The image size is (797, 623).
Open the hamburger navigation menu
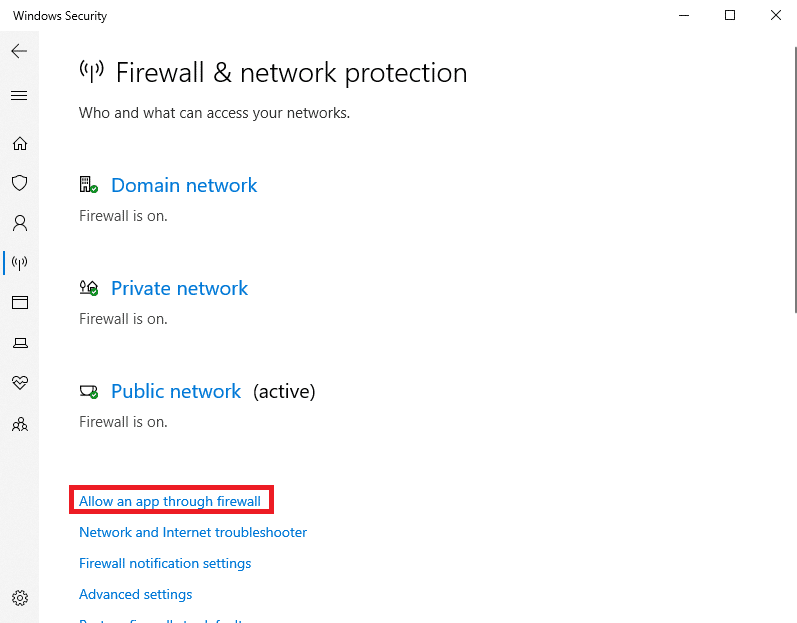(x=19, y=96)
